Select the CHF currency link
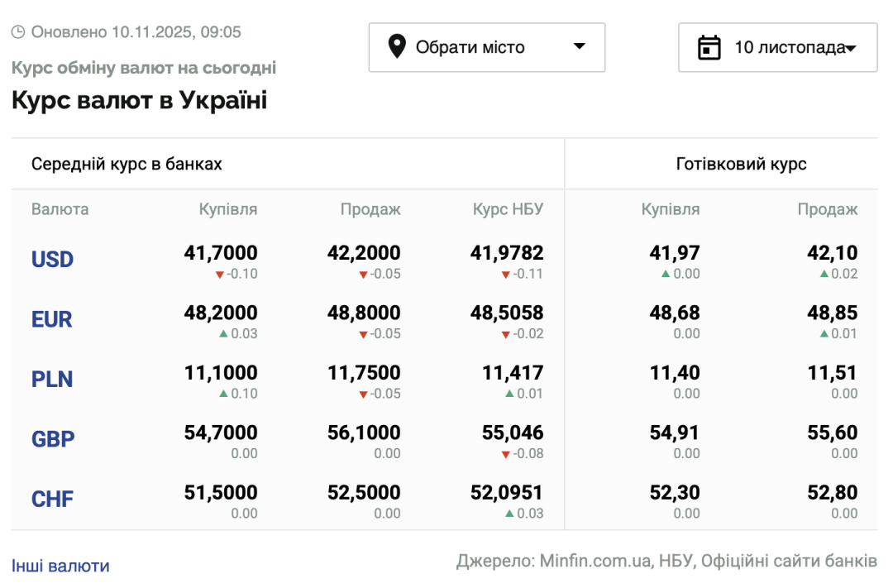 pyautogui.click(x=52, y=500)
